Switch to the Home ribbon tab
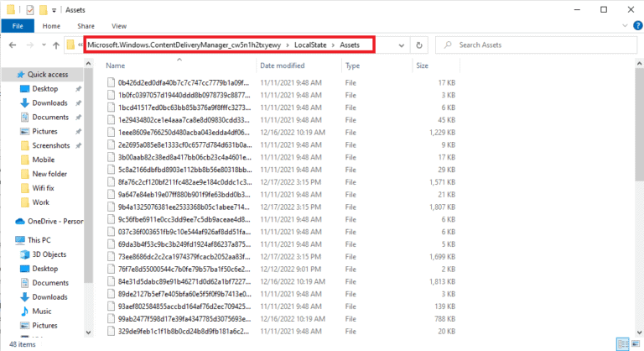 click(x=51, y=26)
